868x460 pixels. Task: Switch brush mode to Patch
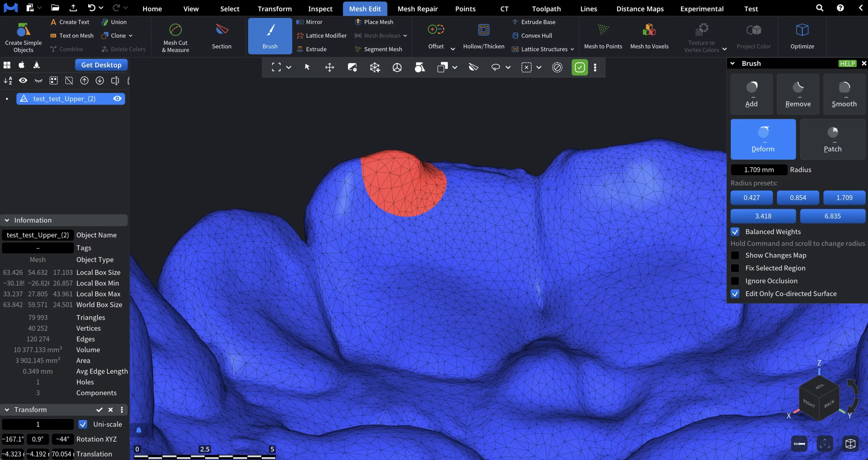click(833, 139)
